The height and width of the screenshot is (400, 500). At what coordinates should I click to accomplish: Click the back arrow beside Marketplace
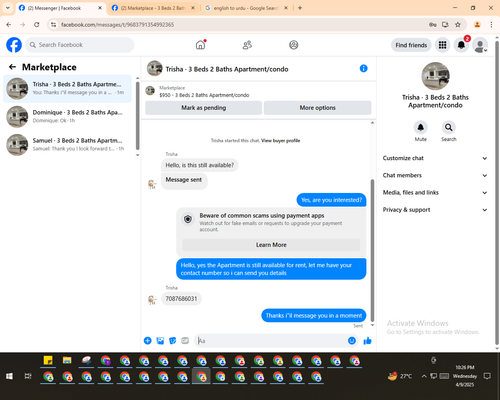pyautogui.click(x=12, y=67)
